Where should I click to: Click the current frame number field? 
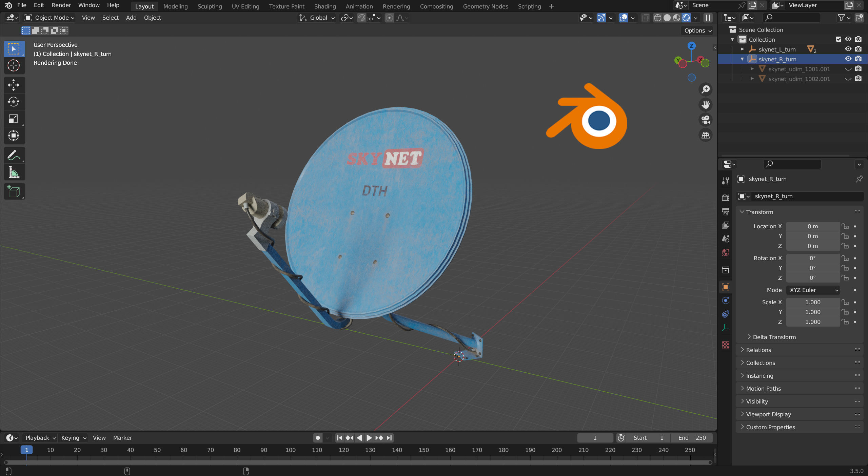tap(595, 438)
